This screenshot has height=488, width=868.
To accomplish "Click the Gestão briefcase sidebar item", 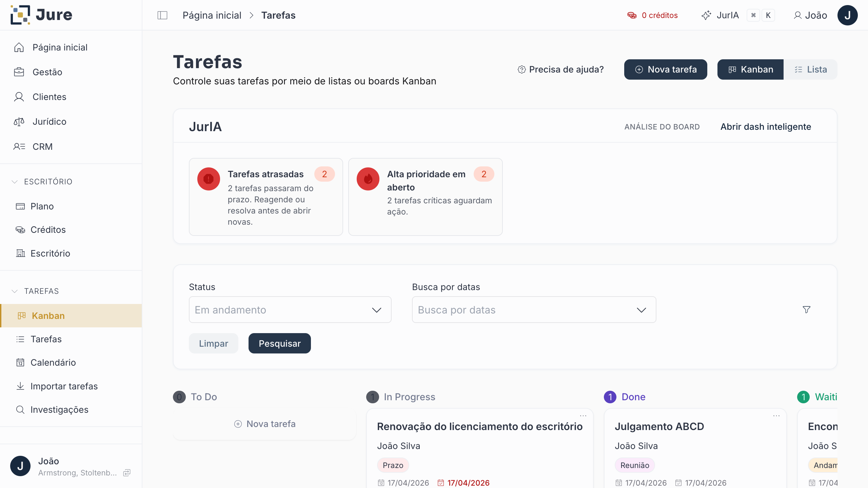I will click(71, 72).
